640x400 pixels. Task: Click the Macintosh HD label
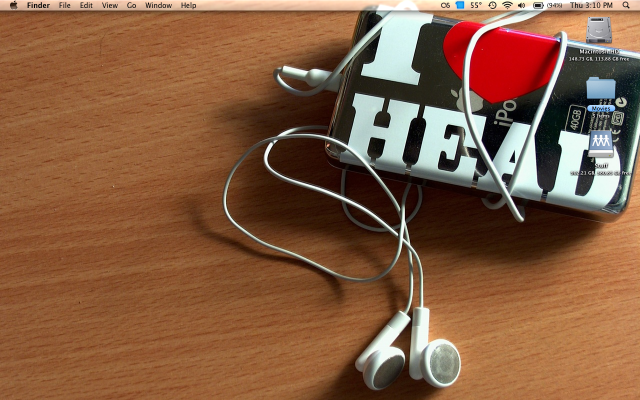(600, 52)
